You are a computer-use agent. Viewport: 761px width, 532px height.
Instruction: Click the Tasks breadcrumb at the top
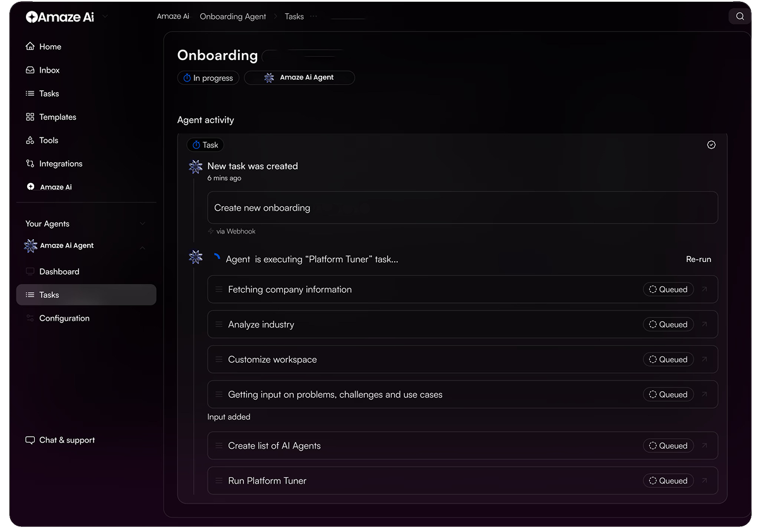pos(294,16)
